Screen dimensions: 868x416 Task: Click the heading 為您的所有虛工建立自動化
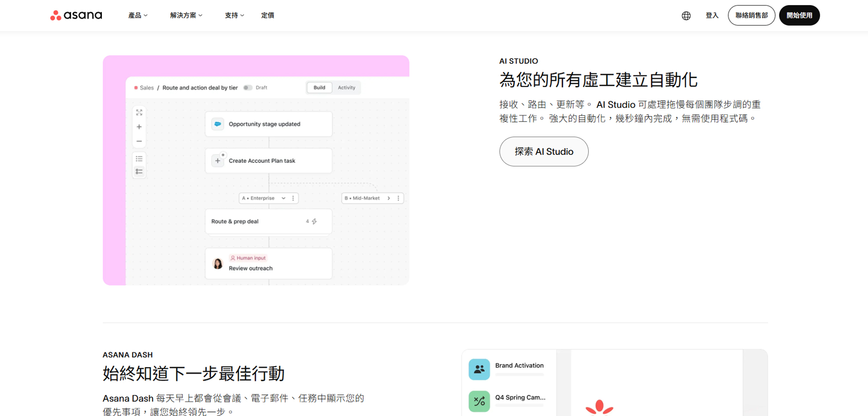tap(598, 80)
